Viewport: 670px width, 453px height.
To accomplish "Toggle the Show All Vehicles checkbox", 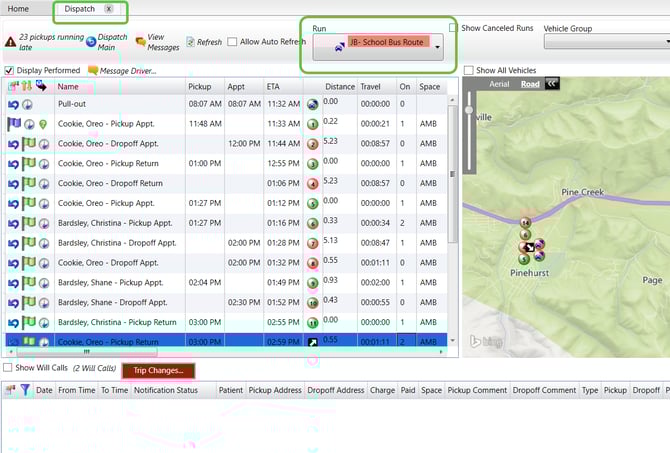I will (469, 70).
